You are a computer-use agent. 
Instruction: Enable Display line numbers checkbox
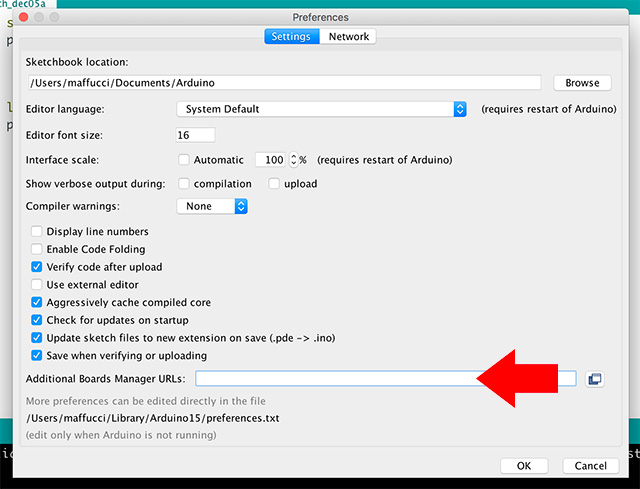[x=37, y=231]
